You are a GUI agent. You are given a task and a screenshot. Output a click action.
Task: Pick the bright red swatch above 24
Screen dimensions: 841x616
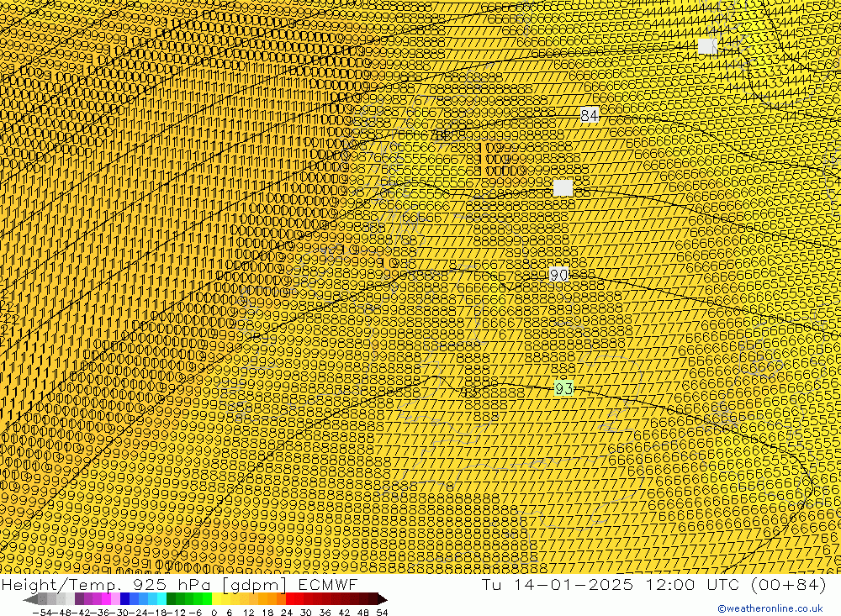pos(290,599)
